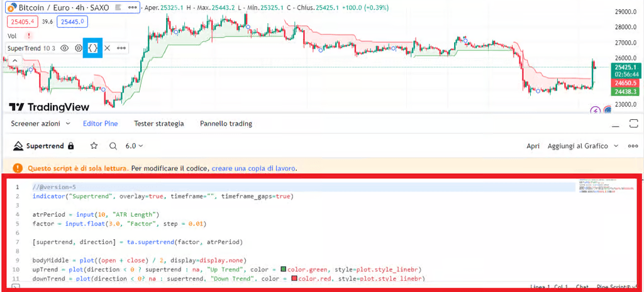Click the orange warning icon in read-only banner
Image resolution: width=644 pixels, height=292 pixels.
[x=18, y=168]
